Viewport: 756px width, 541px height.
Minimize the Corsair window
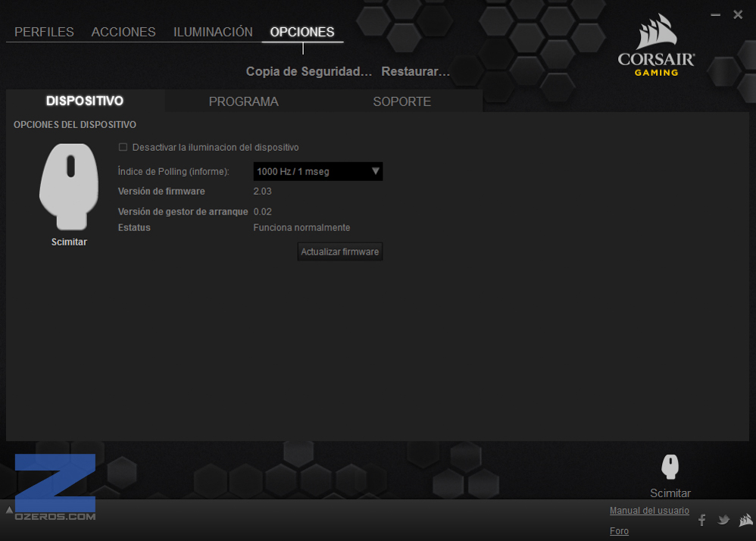(x=716, y=15)
